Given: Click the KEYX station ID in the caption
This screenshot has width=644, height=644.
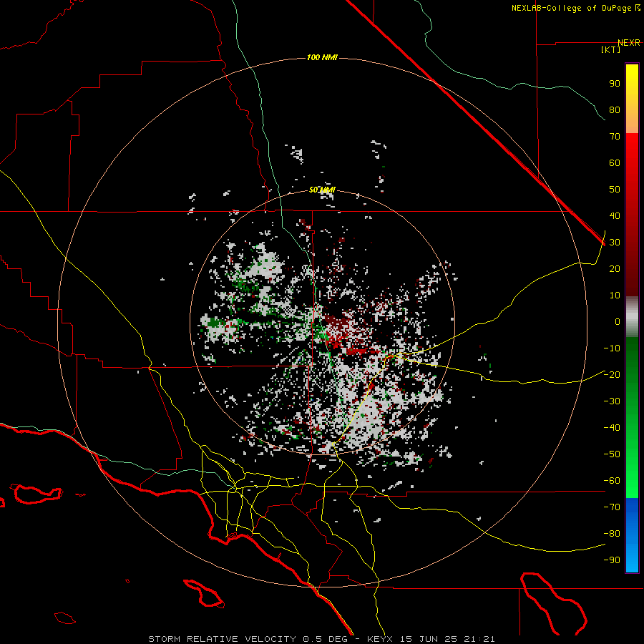Looking at the screenshot, I should (381, 639).
